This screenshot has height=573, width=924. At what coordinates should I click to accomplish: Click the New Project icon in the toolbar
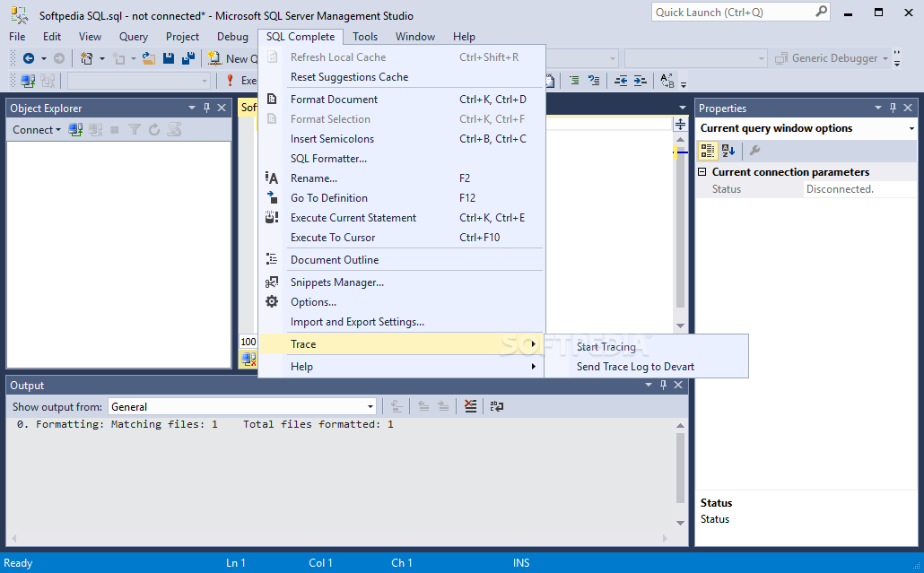(87, 58)
